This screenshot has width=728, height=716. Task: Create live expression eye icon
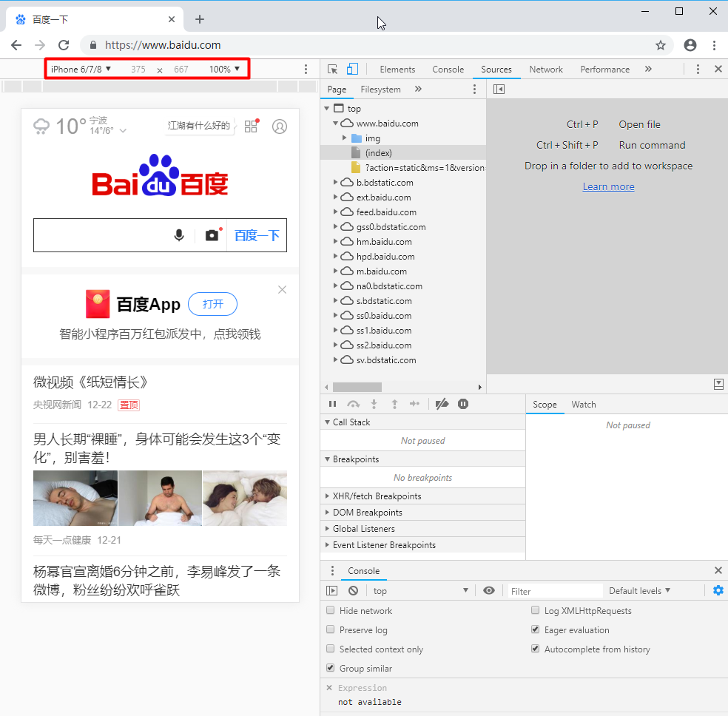click(x=489, y=591)
